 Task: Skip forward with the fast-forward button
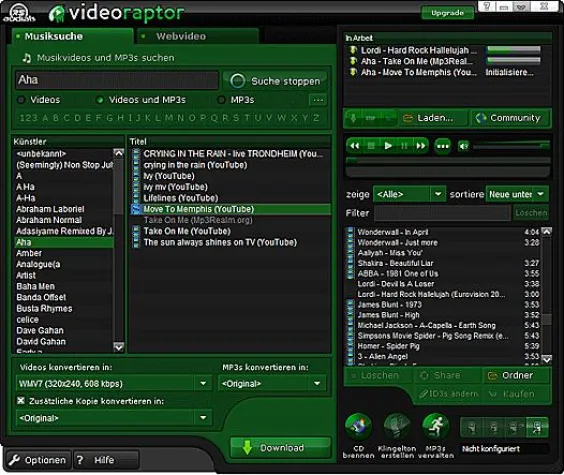(421, 146)
